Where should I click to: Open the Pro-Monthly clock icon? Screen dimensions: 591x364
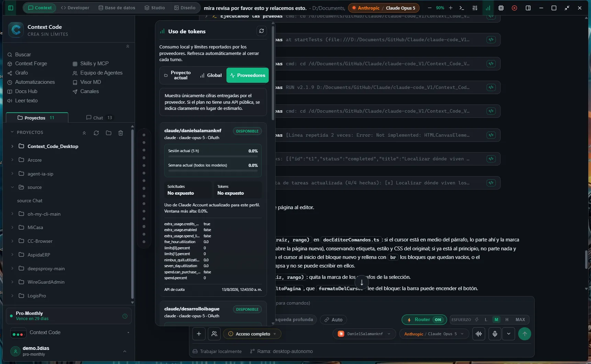125,316
